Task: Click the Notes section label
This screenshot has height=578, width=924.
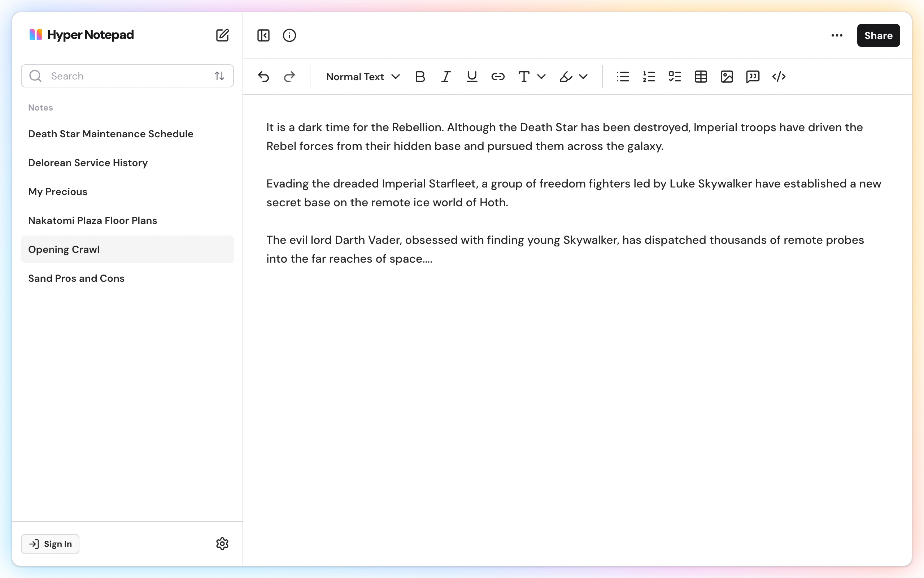Action: pyautogui.click(x=40, y=107)
